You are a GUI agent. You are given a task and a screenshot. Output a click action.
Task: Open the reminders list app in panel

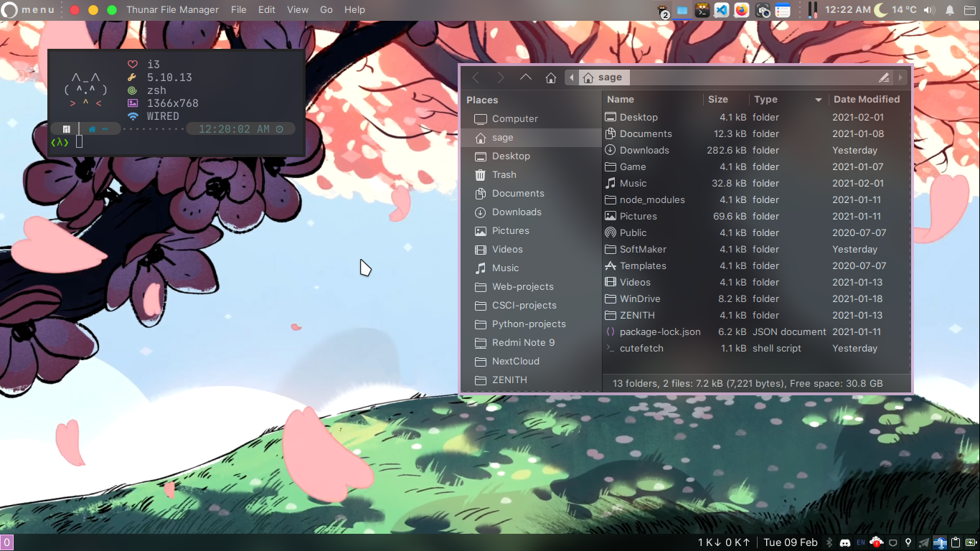pyautogui.click(x=783, y=10)
